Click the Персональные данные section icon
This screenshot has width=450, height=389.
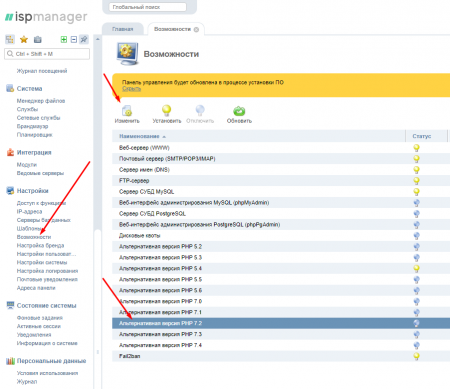[10, 361]
